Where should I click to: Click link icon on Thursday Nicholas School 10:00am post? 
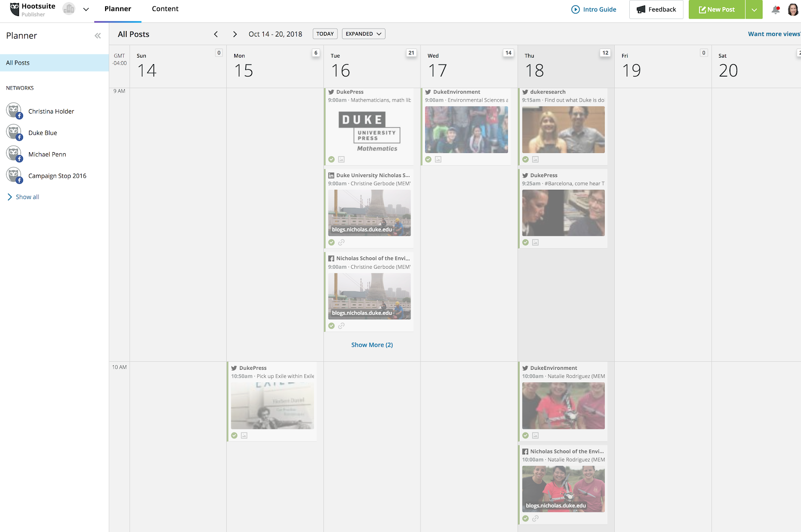[x=535, y=519]
